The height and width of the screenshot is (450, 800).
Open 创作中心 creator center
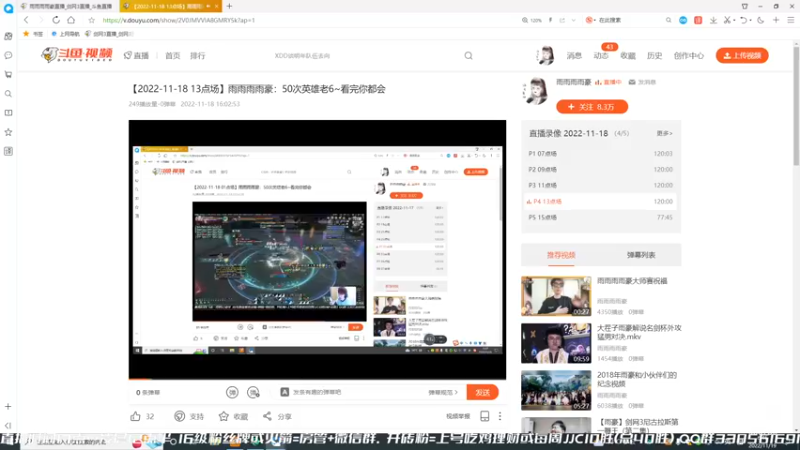click(688, 56)
